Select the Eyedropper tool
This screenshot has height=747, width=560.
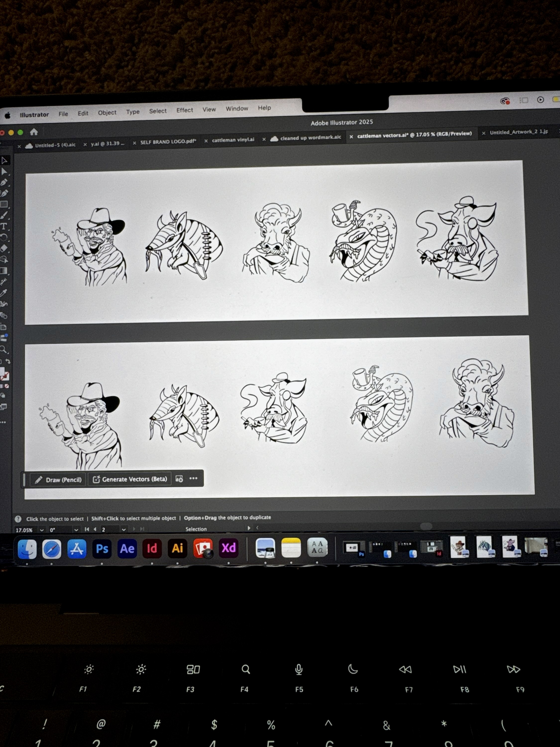[4, 293]
